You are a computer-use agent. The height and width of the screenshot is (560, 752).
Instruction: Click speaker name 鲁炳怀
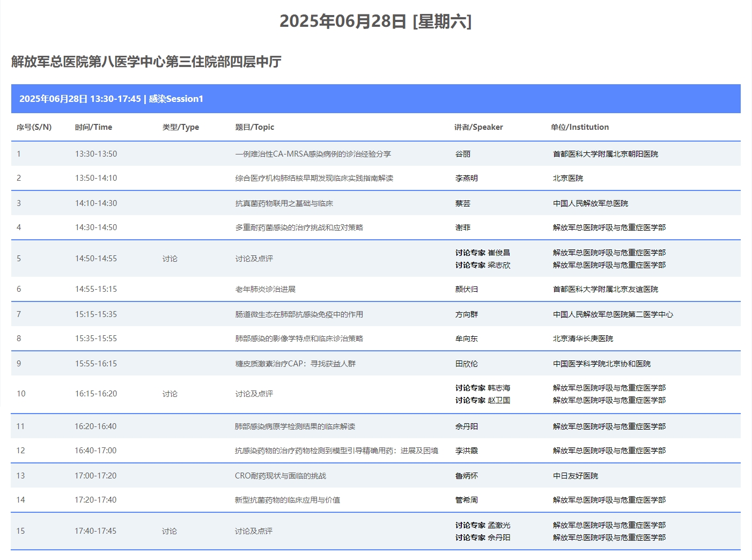click(467, 476)
